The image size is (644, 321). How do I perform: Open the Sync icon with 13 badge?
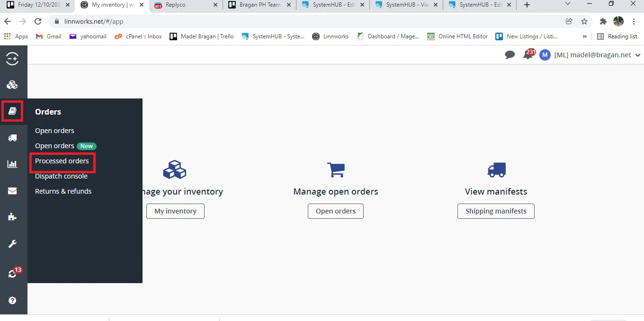tap(14, 273)
